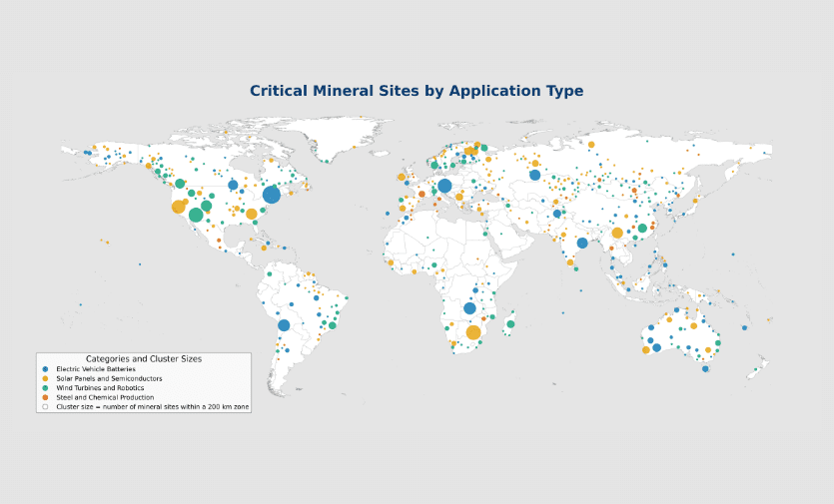Select Wind Turbines and Robotics legend label

pyautogui.click(x=100, y=388)
